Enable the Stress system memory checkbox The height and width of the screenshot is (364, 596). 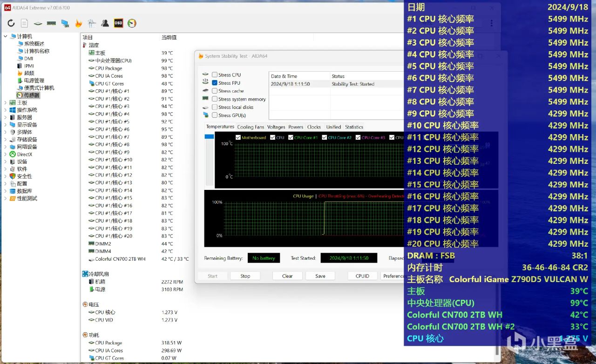pyautogui.click(x=215, y=99)
